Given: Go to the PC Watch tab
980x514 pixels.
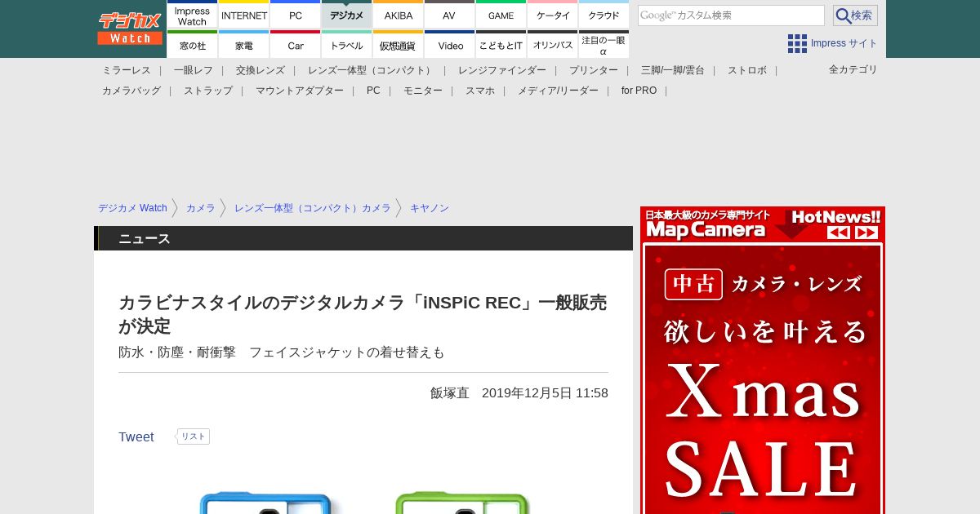Looking at the screenshot, I should click(x=296, y=14).
